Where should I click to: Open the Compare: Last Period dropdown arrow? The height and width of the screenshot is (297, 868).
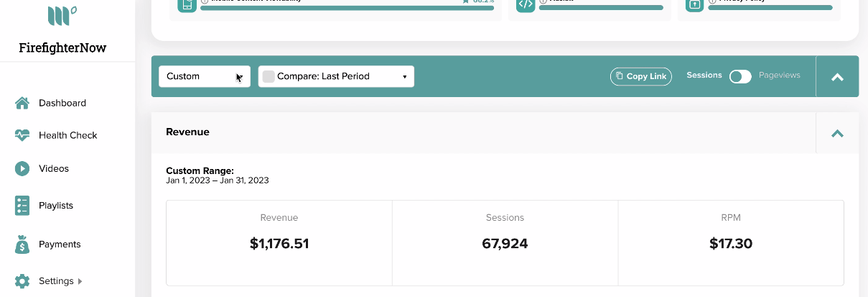[404, 77]
